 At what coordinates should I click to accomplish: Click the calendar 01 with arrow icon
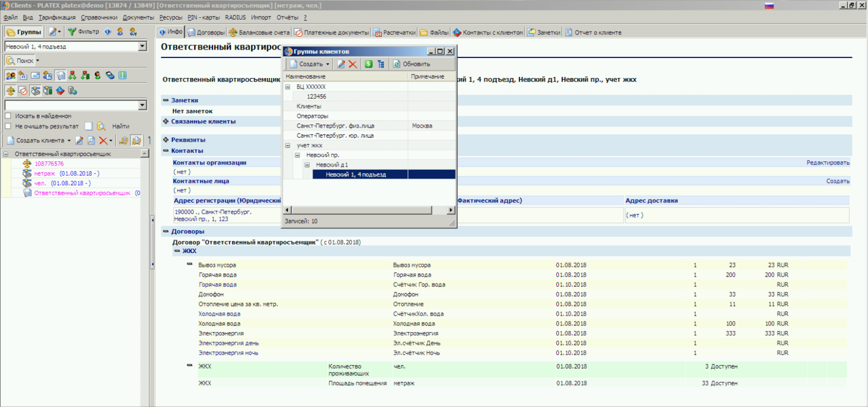pos(23,76)
